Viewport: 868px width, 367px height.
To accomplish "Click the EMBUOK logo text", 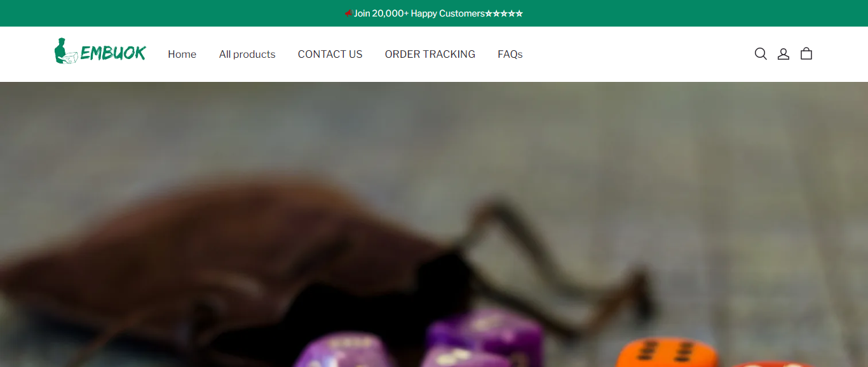I will coord(113,53).
